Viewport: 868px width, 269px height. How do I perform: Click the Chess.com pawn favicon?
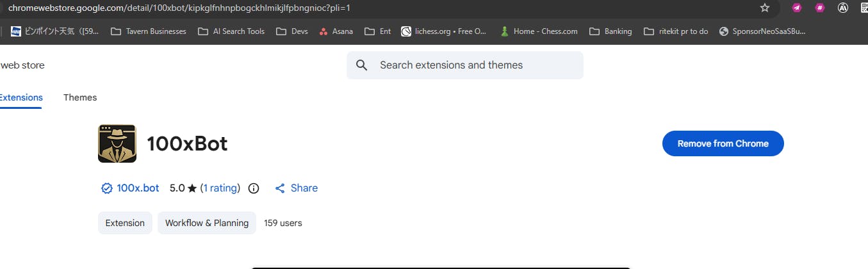tap(505, 31)
